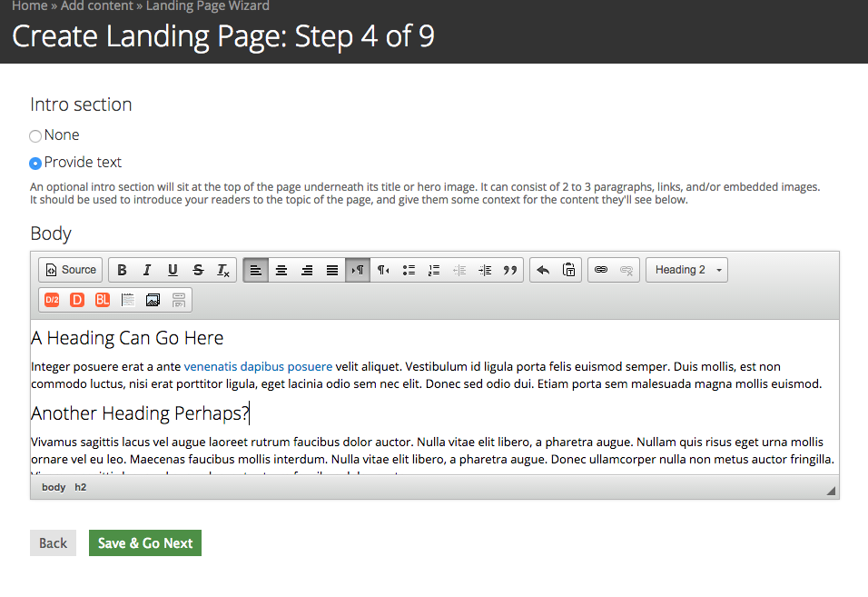Insert a numbered list

(434, 270)
